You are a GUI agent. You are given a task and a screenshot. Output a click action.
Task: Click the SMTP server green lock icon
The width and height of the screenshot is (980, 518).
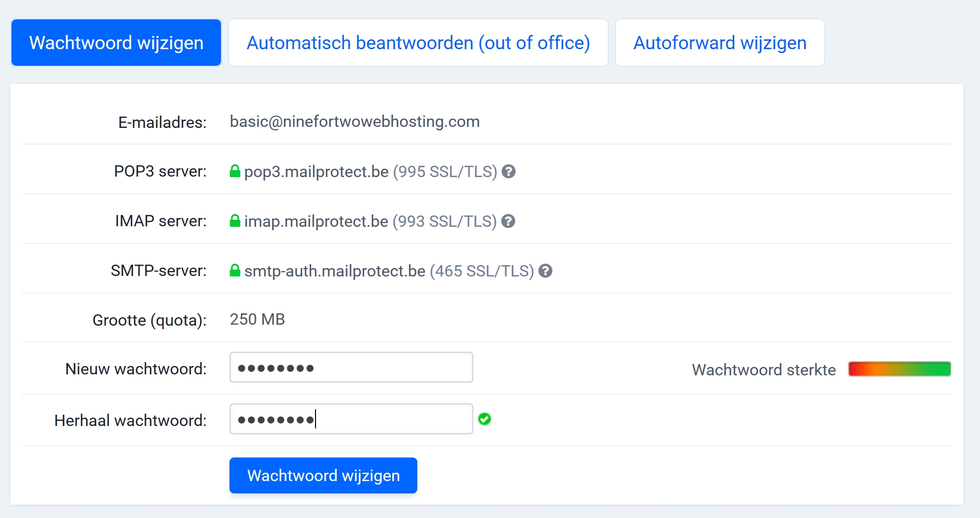point(235,271)
